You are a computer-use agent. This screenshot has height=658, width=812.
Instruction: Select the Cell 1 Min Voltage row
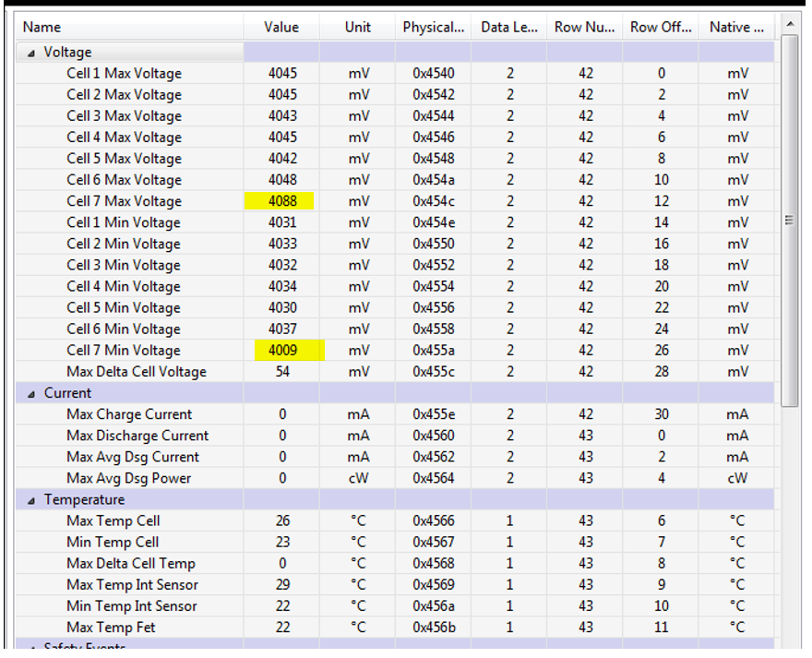pos(395,222)
